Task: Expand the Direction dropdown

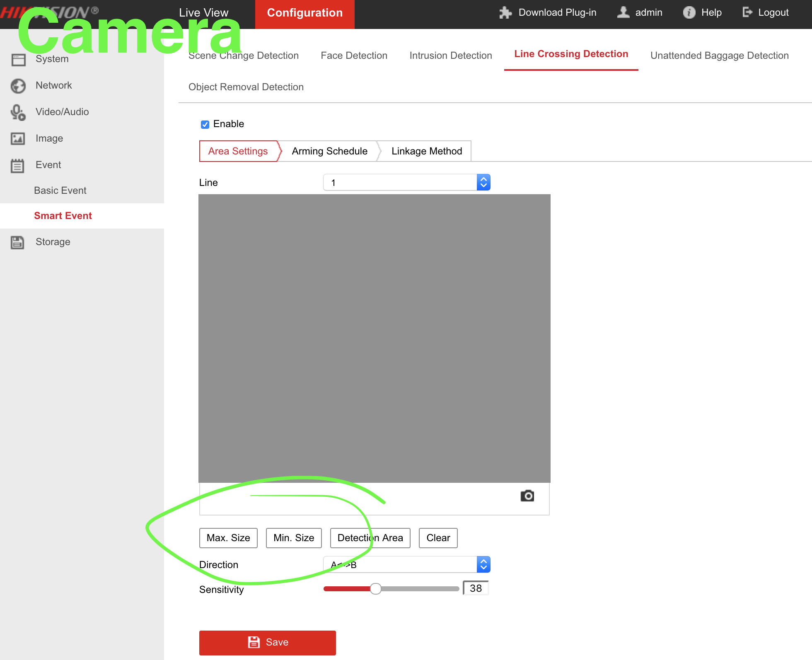Action: [x=483, y=564]
